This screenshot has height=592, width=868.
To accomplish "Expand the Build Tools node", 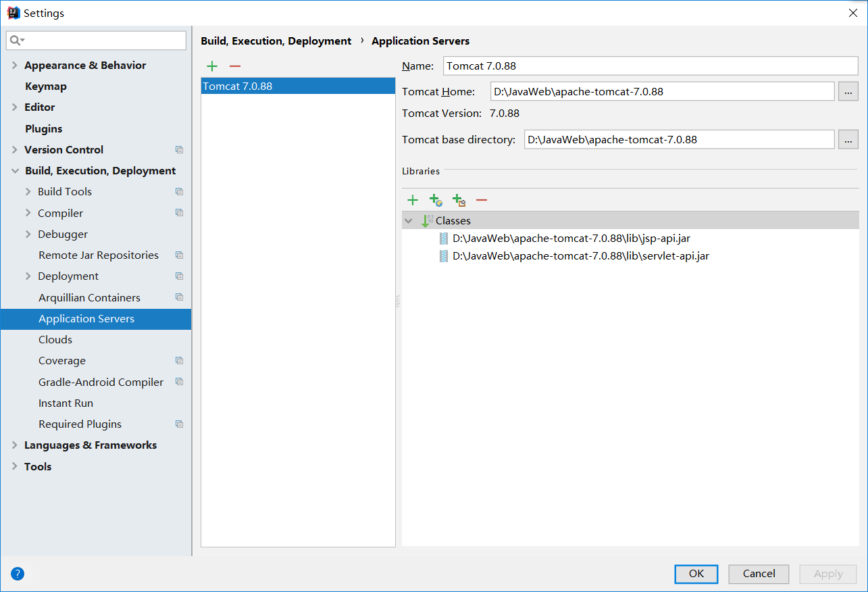I will (x=28, y=192).
